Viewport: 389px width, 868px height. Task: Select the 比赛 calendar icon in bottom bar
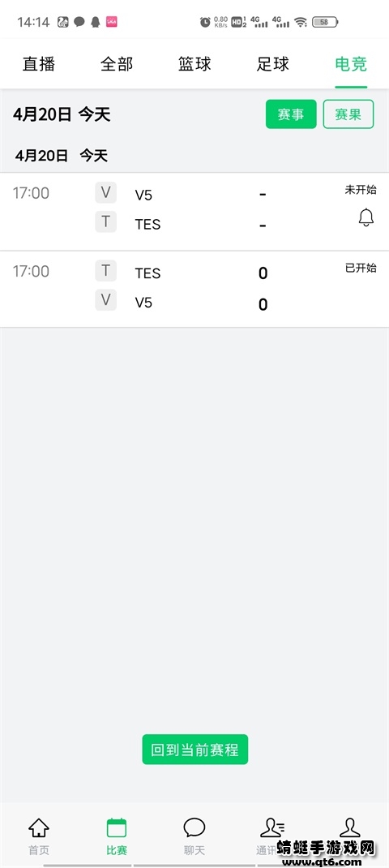pyautogui.click(x=117, y=828)
